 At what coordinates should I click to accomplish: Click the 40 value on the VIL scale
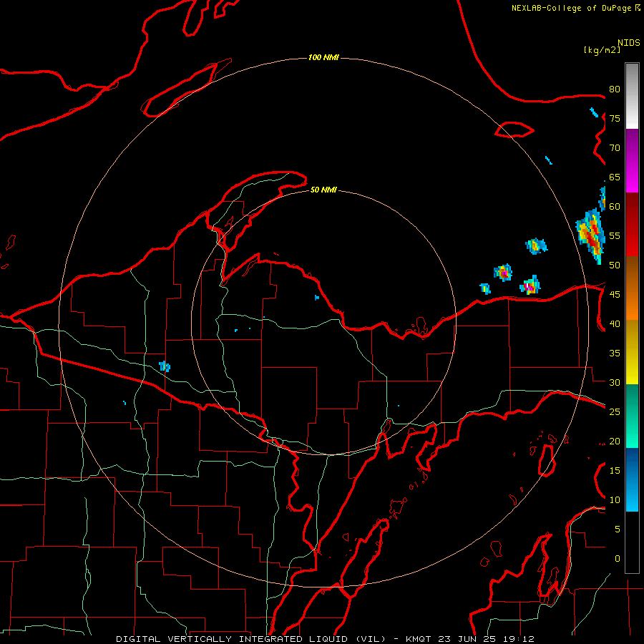(615, 323)
